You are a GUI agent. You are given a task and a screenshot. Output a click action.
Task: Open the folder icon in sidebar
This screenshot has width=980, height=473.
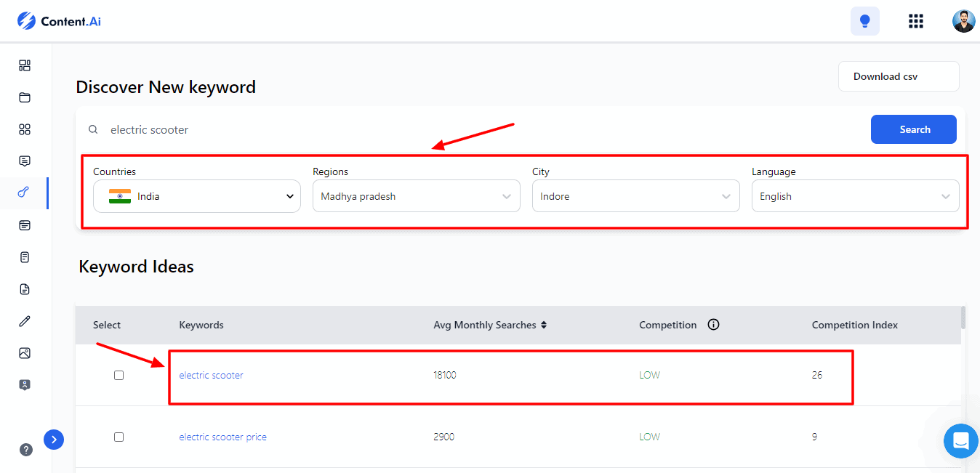point(25,97)
